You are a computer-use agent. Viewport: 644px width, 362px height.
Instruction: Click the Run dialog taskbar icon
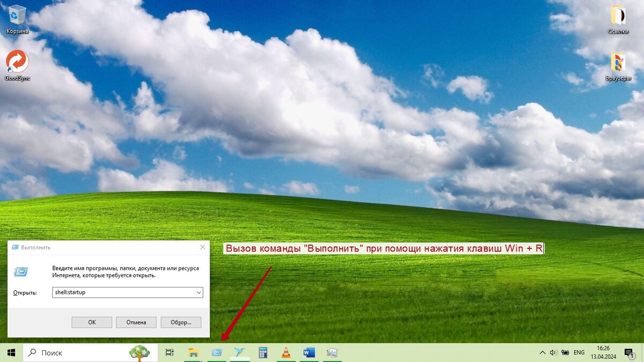point(217,352)
